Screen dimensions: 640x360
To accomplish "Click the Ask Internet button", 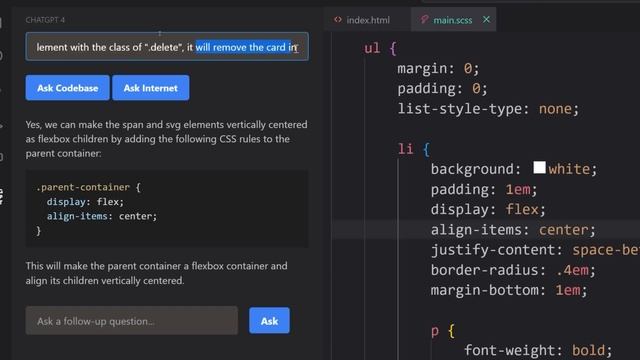I will 151,88.
